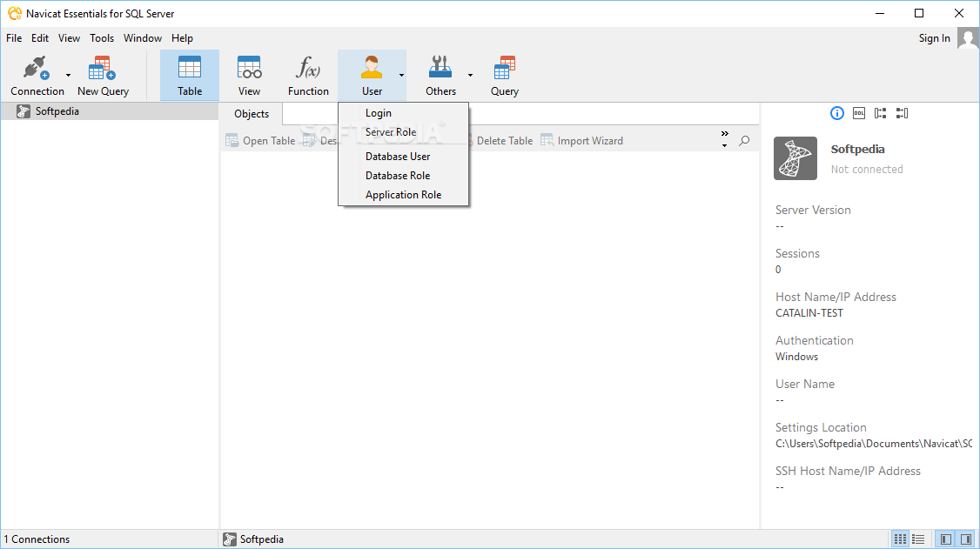
Task: Show the General information panel icon
Action: (837, 113)
